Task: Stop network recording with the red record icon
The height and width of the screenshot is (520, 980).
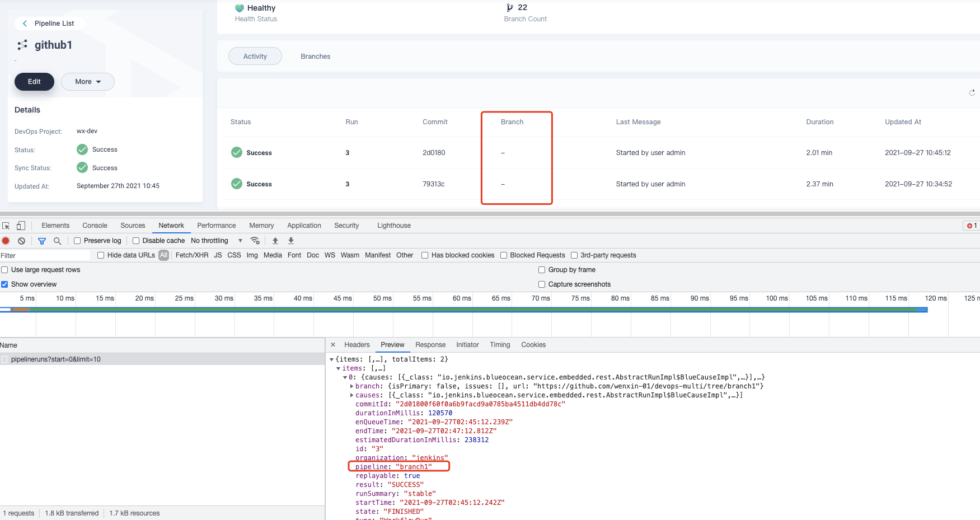Action: coord(6,241)
